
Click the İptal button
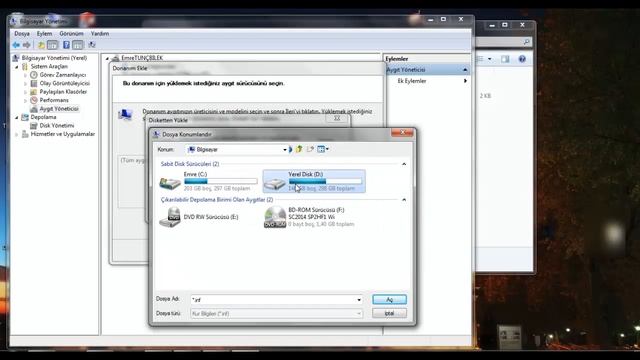click(x=389, y=313)
